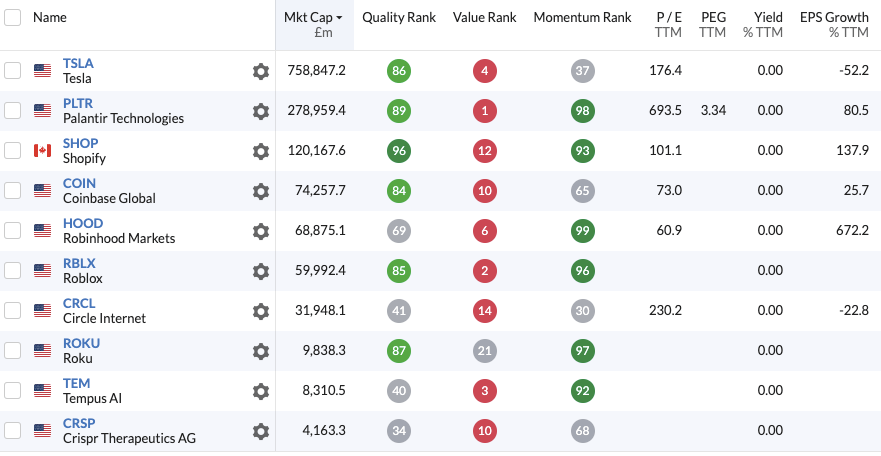Open the Mkt Cap sort dropdown arrow
Screen dimensions: 881x456
click(x=339, y=18)
